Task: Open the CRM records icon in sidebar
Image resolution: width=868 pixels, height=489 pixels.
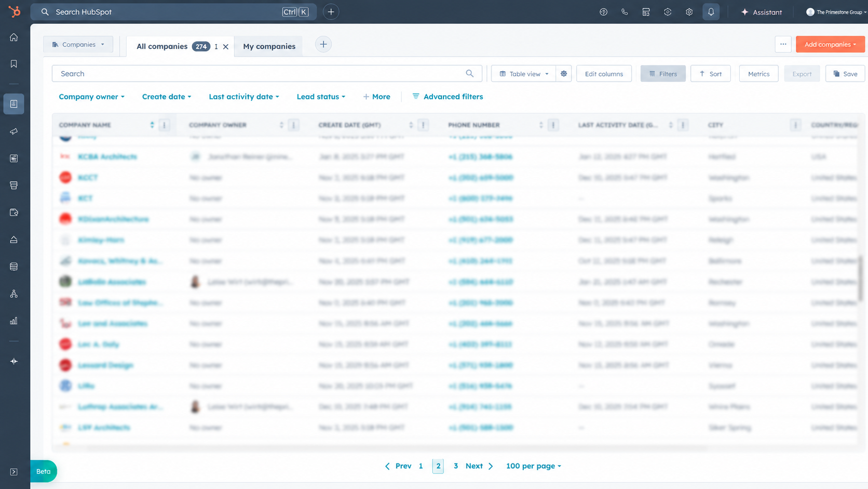Action: tap(14, 104)
